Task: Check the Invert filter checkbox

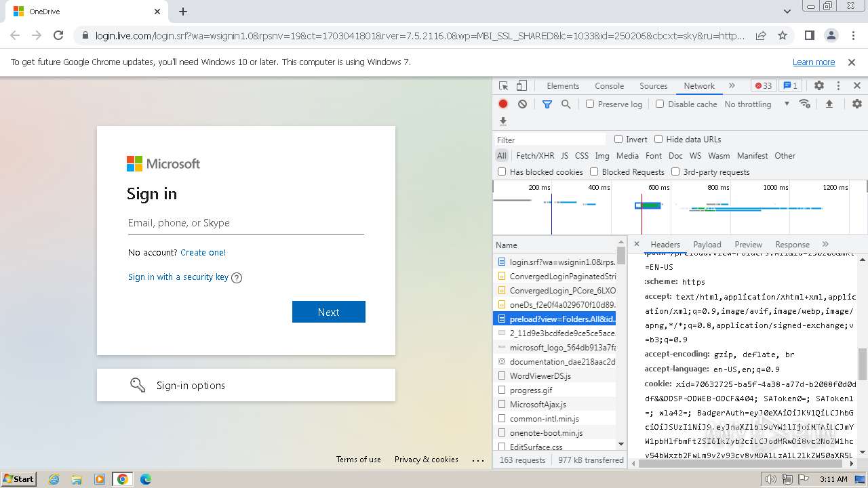Action: coord(618,139)
